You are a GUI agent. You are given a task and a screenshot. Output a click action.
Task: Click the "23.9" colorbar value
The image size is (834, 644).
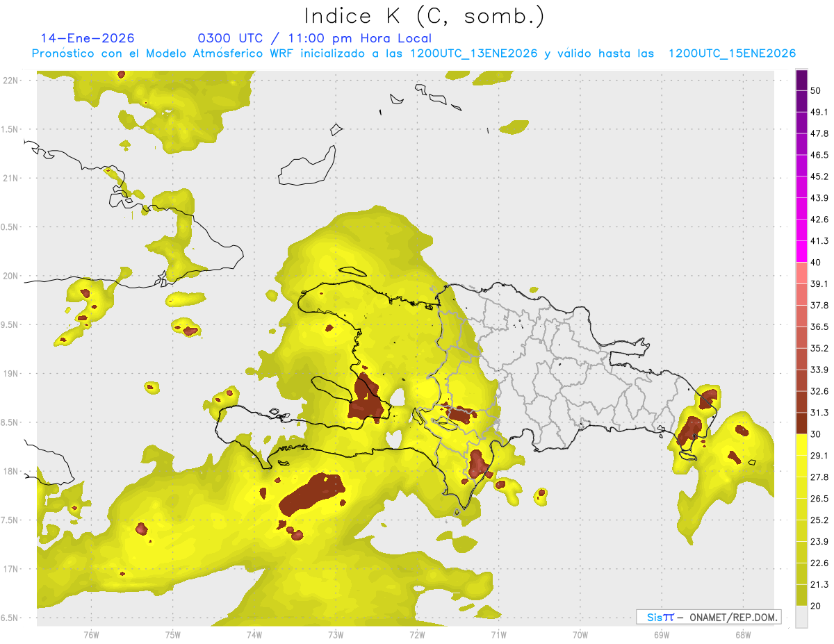pos(819,542)
